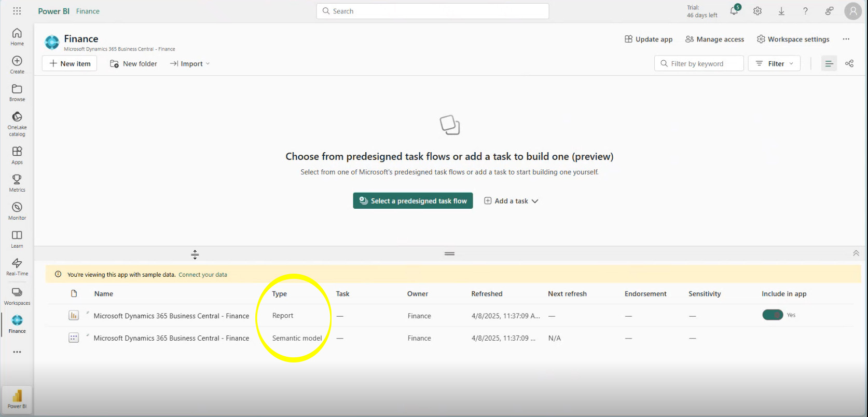Open the help question mark

(805, 11)
